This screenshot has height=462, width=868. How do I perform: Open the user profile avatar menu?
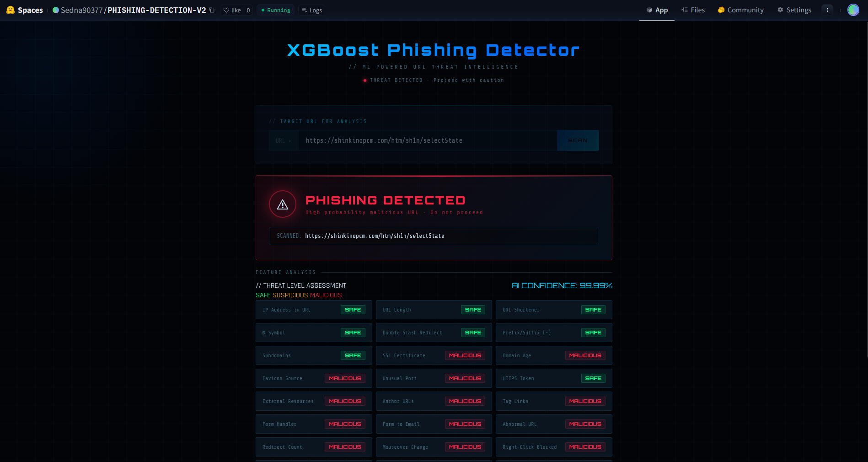click(x=853, y=10)
